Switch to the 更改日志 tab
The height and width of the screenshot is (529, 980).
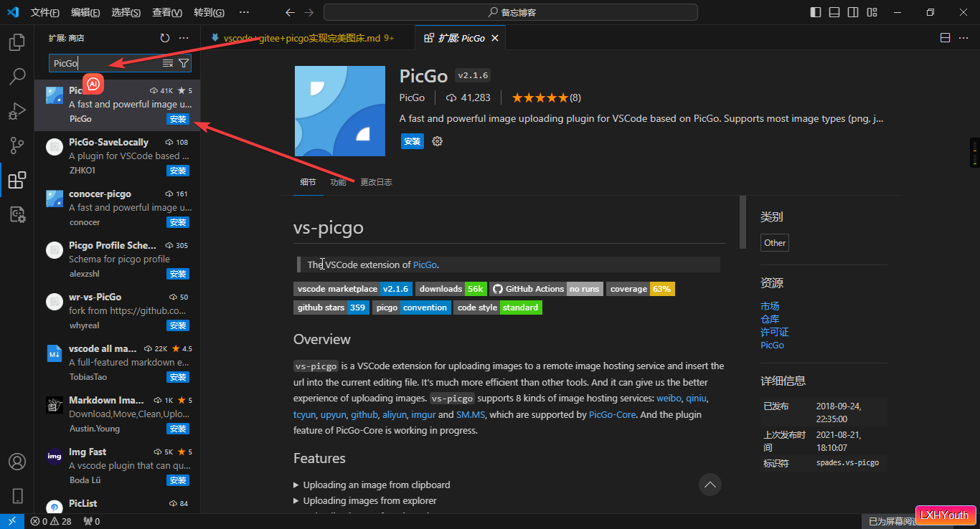click(x=376, y=182)
